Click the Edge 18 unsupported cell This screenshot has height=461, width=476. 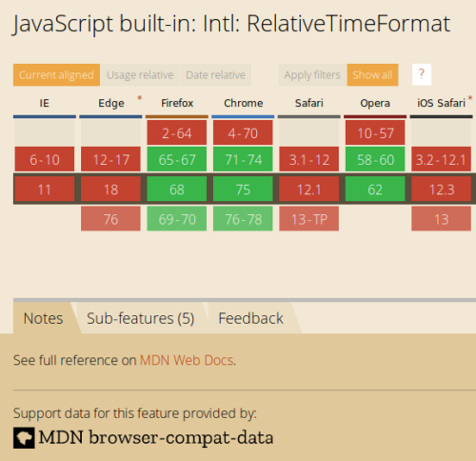(110, 190)
